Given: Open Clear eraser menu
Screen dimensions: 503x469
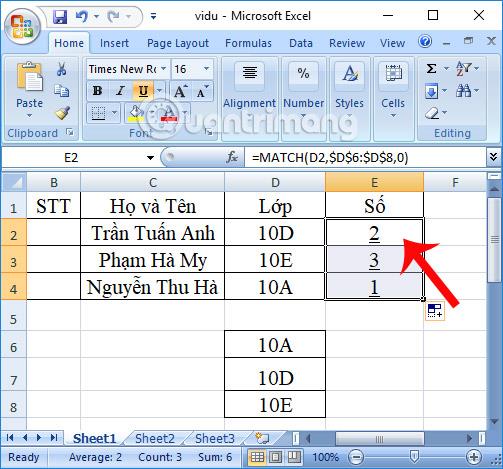Looking at the screenshot, I should point(435,113).
